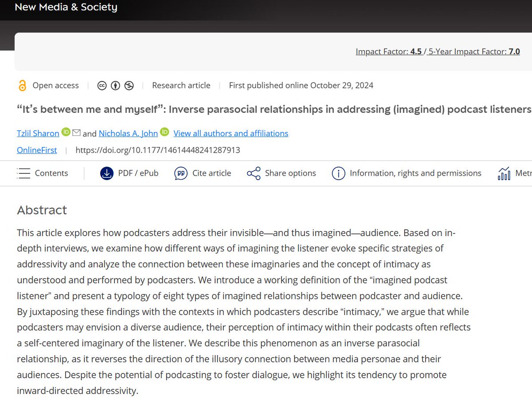
Task: Click the Cite article quote bubble icon
Action: click(x=181, y=173)
